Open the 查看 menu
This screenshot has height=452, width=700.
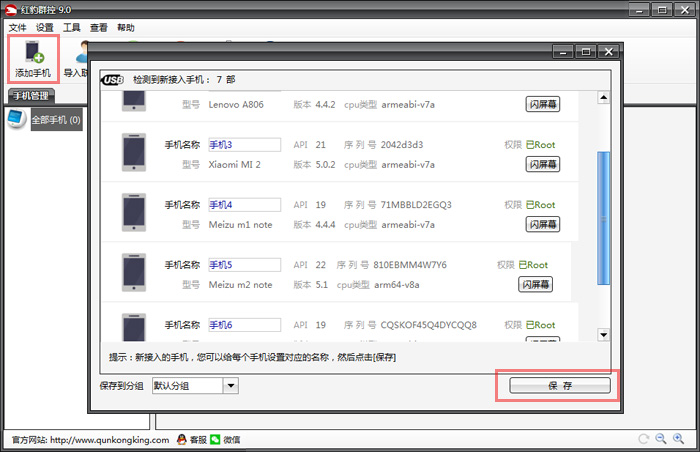(99, 28)
